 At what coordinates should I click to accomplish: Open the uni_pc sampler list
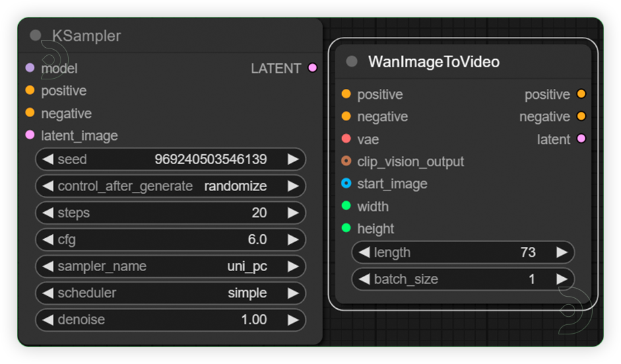click(x=247, y=266)
